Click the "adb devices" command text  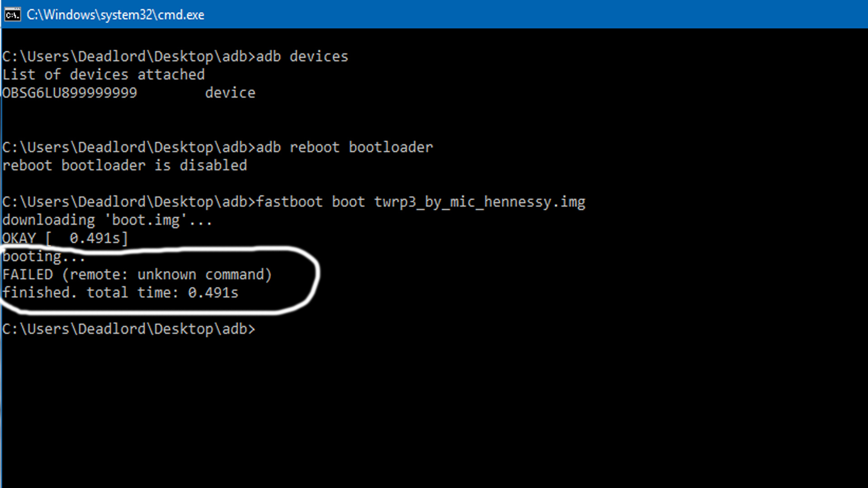[x=302, y=56]
